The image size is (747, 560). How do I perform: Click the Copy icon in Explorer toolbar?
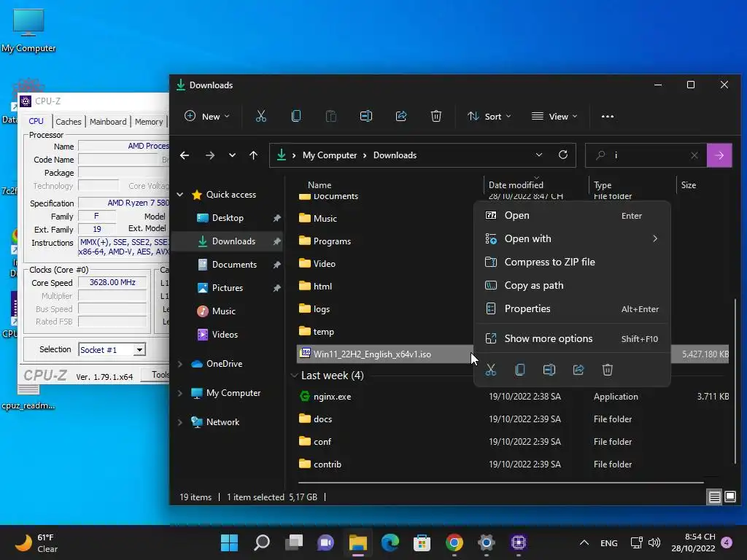click(296, 116)
